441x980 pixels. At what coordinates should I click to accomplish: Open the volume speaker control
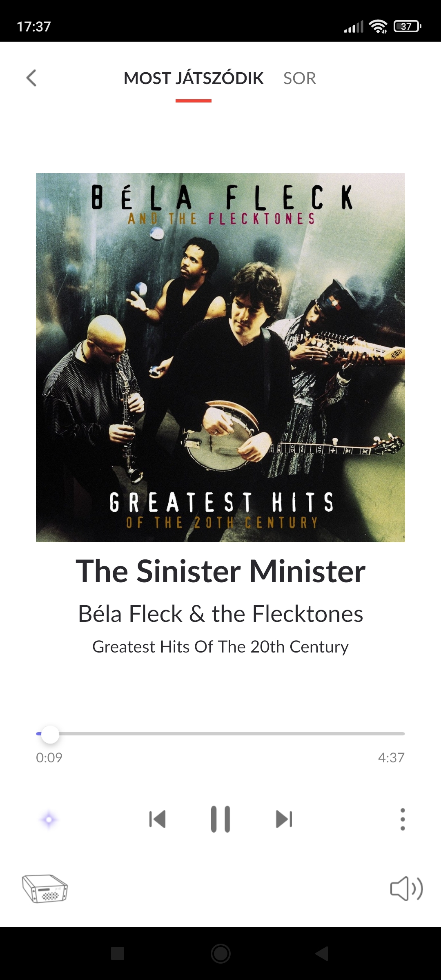pos(407,889)
